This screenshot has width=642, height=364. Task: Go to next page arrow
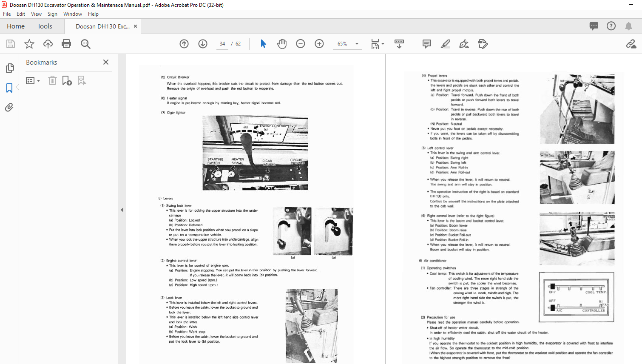pyautogui.click(x=203, y=44)
